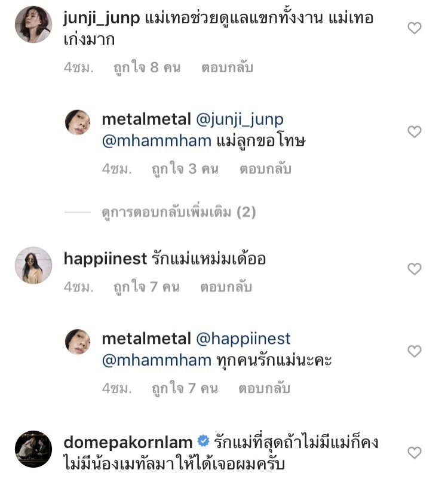Viewport: 448px width, 479px height.
Task: Expand the 2 additional hidden replies
Action: coord(178,213)
